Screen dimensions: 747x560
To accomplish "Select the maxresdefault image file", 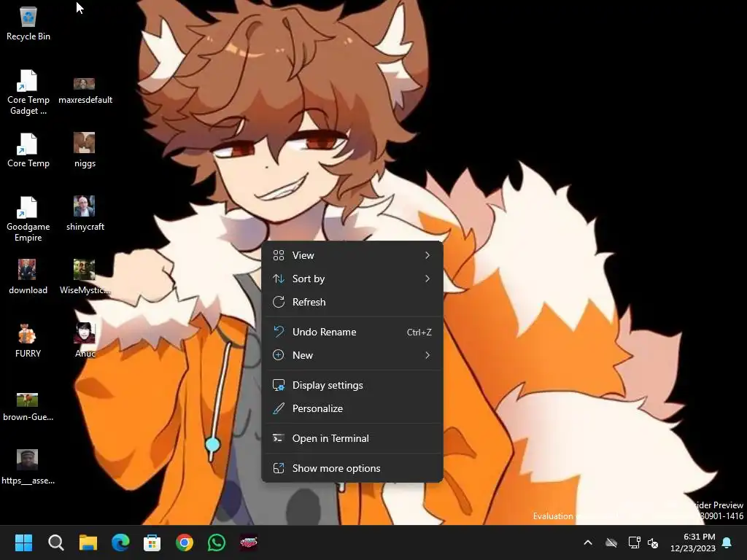I will point(85,91).
